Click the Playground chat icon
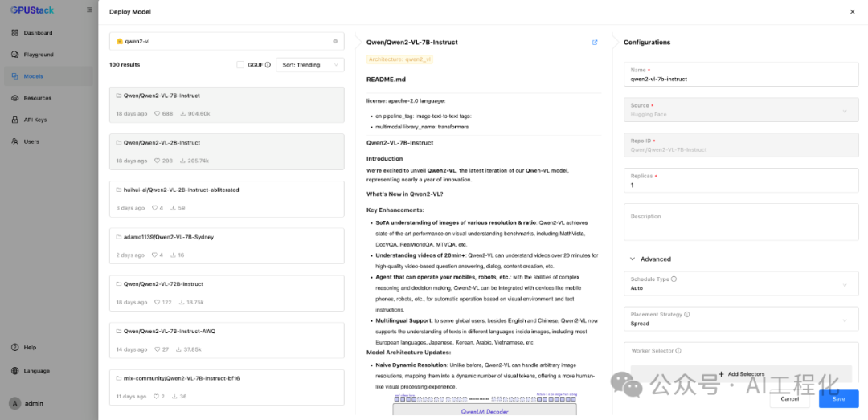868x420 pixels. (x=15, y=55)
